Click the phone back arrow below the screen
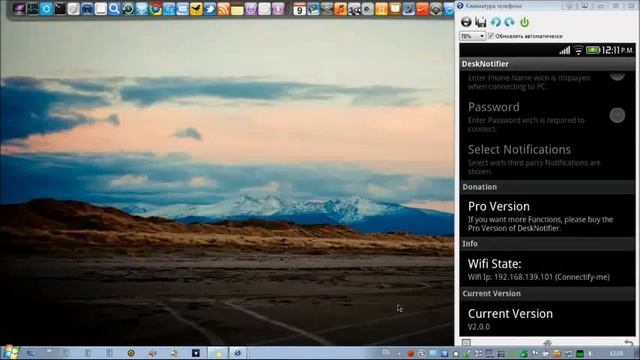The height and width of the screenshot is (360, 640). point(629,343)
